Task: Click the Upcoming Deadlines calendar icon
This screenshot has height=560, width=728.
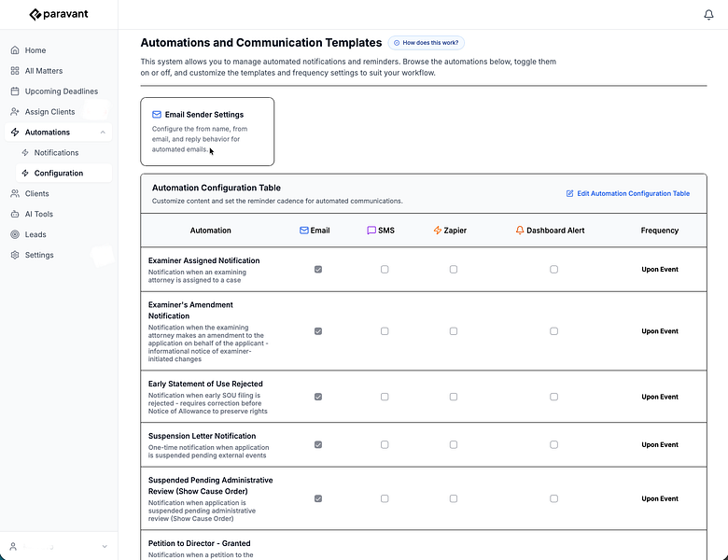Action: 15,91
